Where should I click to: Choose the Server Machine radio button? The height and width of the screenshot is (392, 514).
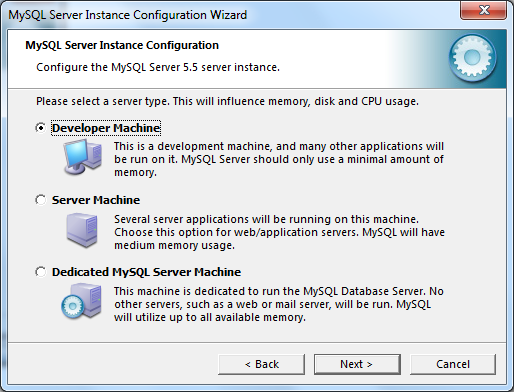coord(41,200)
